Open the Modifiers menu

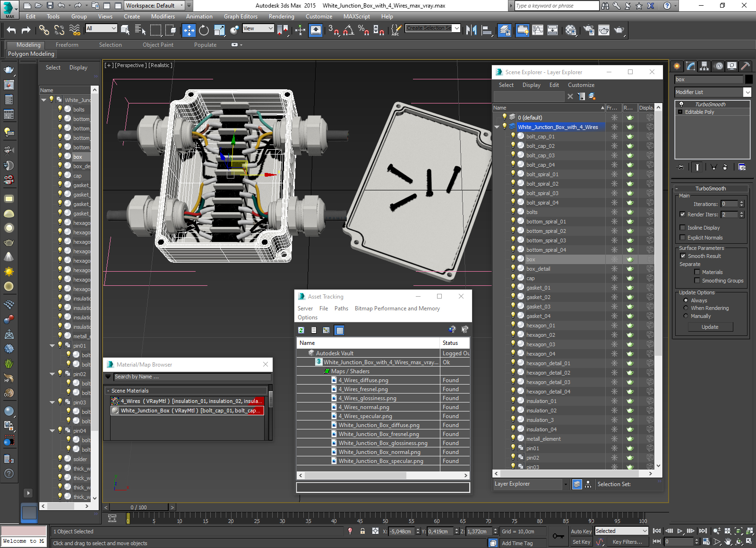[x=163, y=17]
